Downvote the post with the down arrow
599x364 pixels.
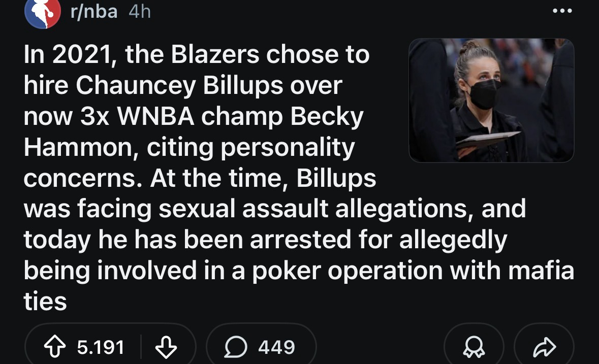tap(165, 347)
